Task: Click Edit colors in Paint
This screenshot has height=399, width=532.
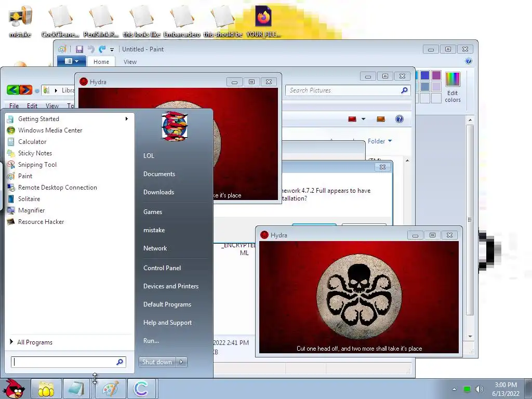Action: (453, 87)
